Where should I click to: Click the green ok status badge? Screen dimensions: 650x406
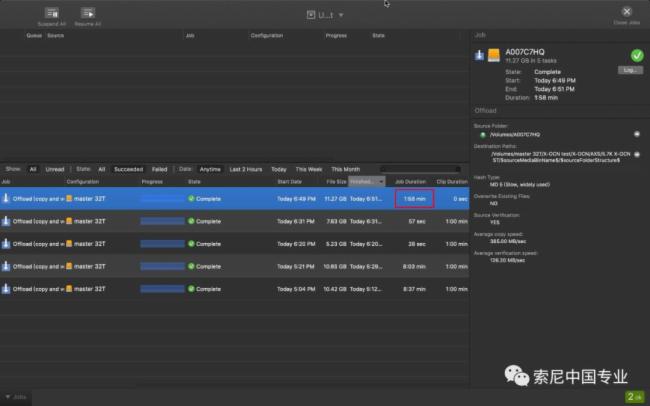pos(635,396)
